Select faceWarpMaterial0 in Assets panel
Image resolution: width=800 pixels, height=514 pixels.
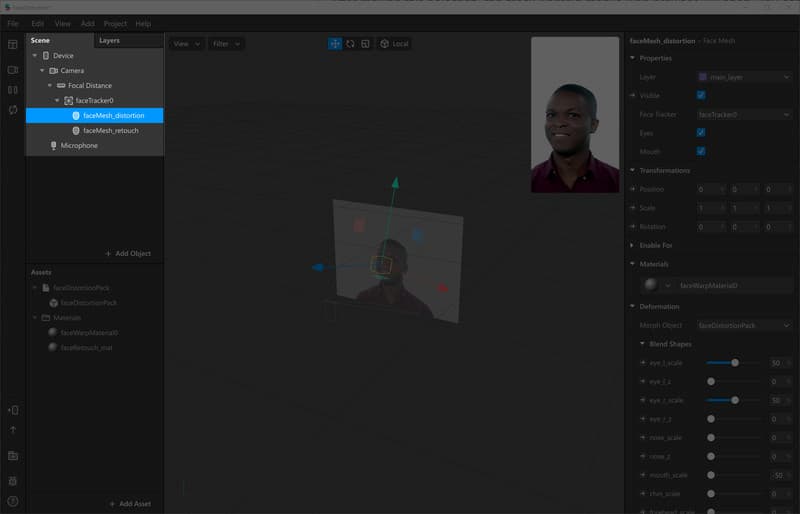89,333
